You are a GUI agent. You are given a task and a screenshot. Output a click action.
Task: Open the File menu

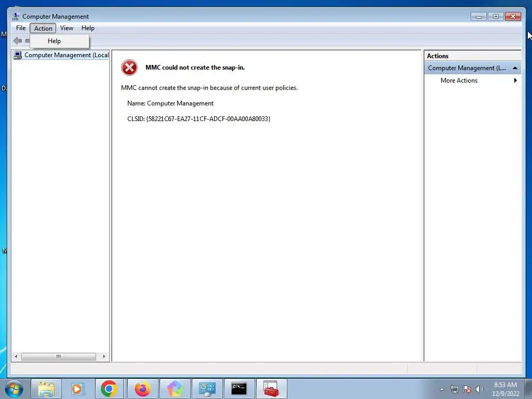tap(21, 28)
